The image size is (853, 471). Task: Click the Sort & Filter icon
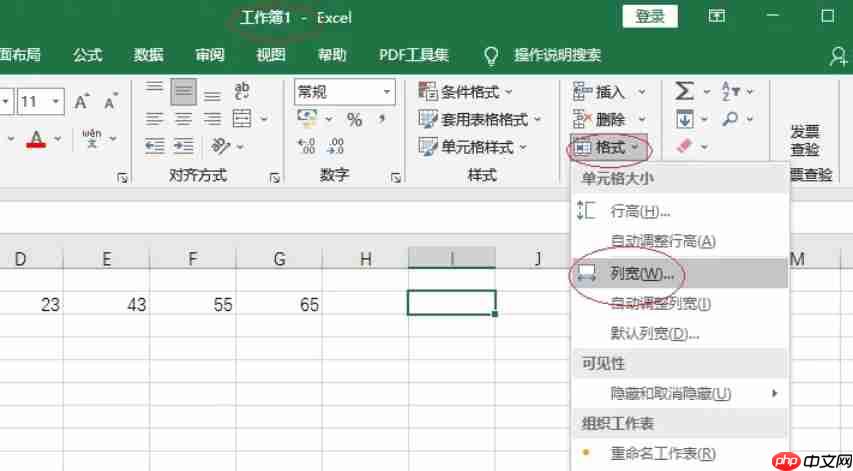pyautogui.click(x=731, y=91)
